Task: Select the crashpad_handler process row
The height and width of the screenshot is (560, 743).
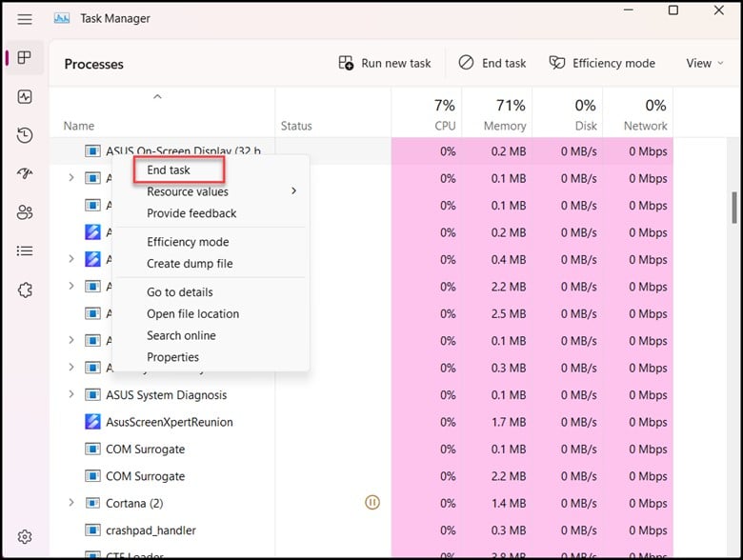Action: click(x=361, y=530)
